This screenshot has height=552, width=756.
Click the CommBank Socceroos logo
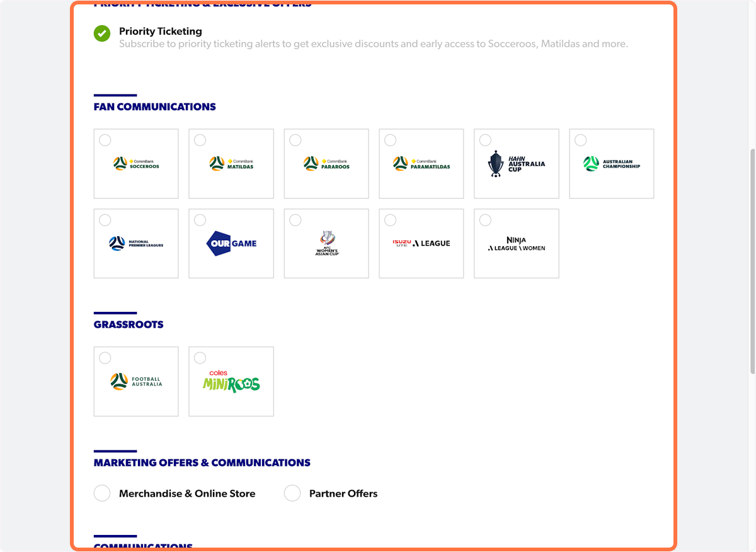pos(136,164)
